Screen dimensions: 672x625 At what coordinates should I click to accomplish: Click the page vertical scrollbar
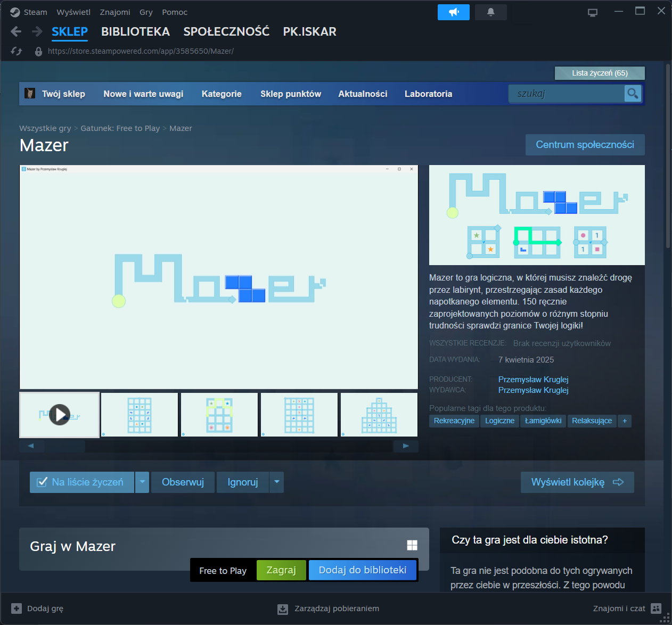pos(668,156)
